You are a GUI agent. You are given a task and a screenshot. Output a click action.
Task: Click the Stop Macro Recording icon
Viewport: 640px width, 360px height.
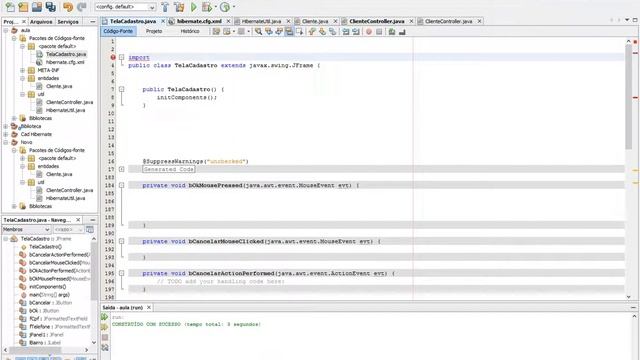point(379,31)
